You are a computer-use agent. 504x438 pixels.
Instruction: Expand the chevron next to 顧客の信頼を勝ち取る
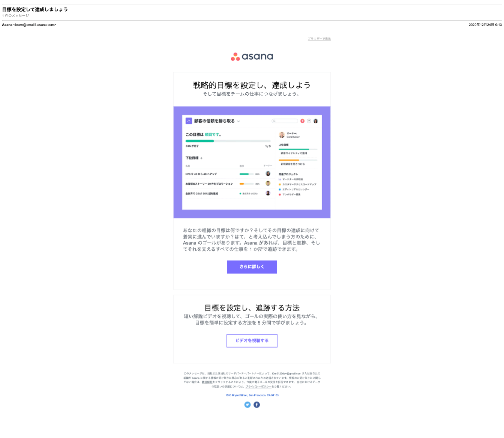click(x=238, y=121)
